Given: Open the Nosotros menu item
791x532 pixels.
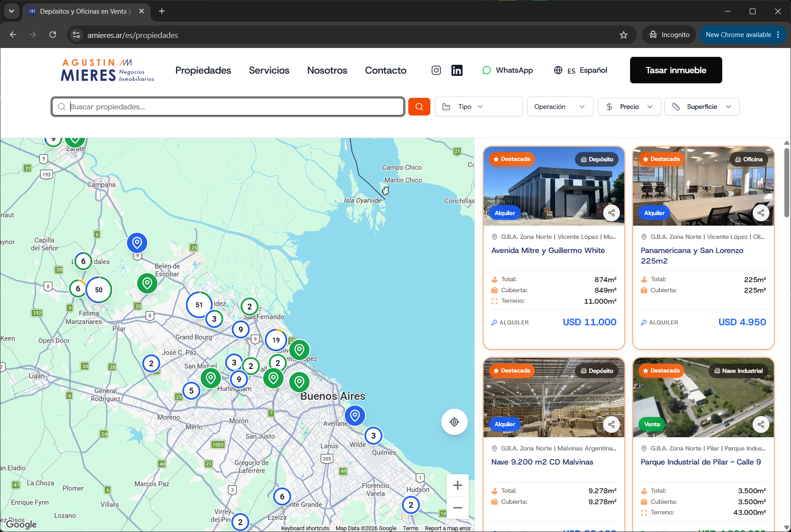Looking at the screenshot, I should pyautogui.click(x=327, y=71).
